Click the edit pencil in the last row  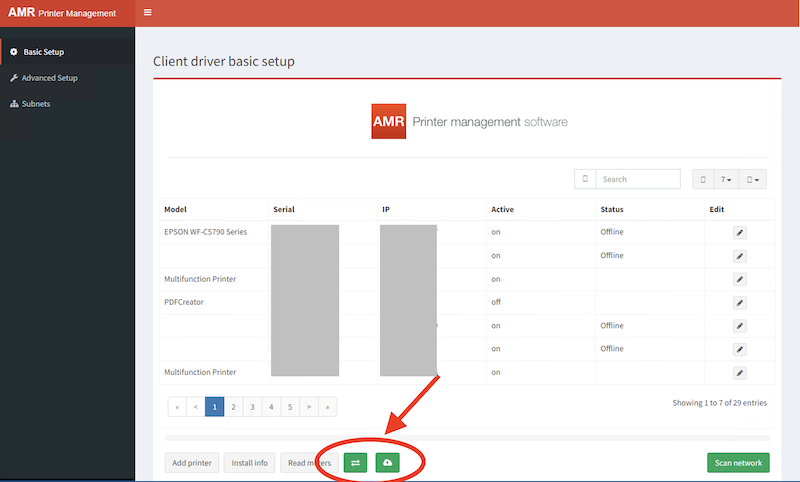(740, 373)
